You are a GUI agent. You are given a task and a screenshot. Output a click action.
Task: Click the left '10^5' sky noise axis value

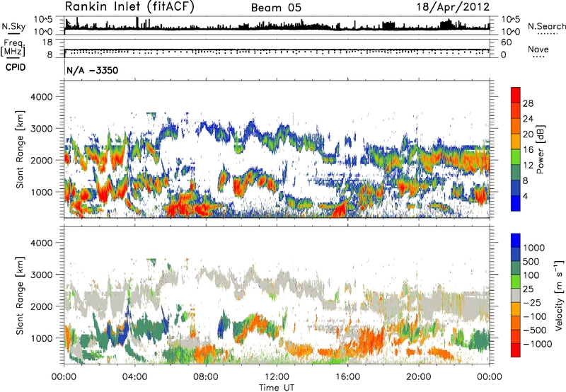click(x=43, y=20)
